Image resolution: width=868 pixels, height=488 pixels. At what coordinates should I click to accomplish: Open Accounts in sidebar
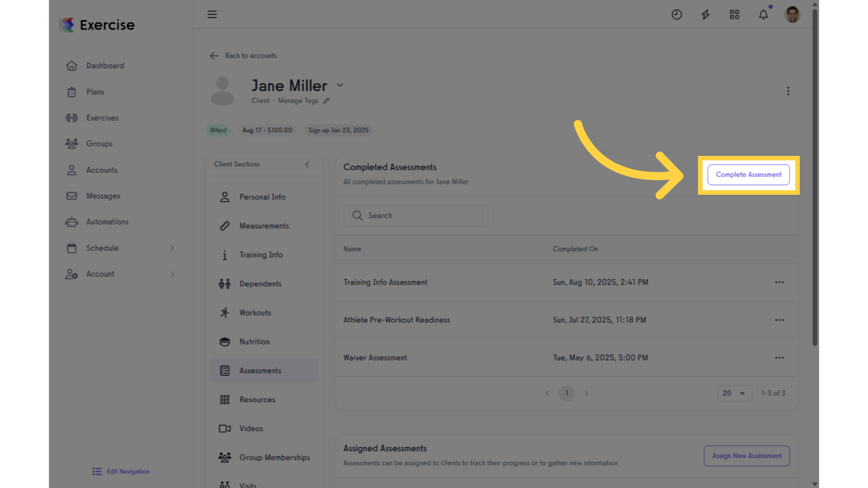tap(102, 170)
